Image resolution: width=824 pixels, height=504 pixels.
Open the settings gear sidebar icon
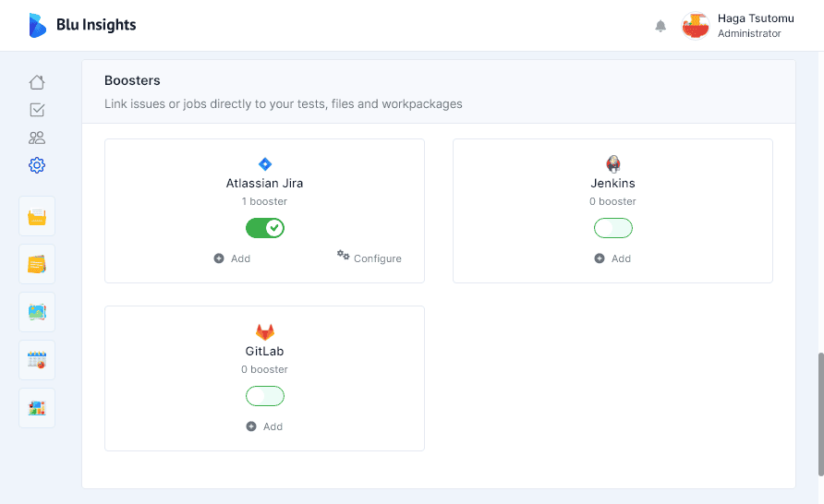click(x=37, y=165)
